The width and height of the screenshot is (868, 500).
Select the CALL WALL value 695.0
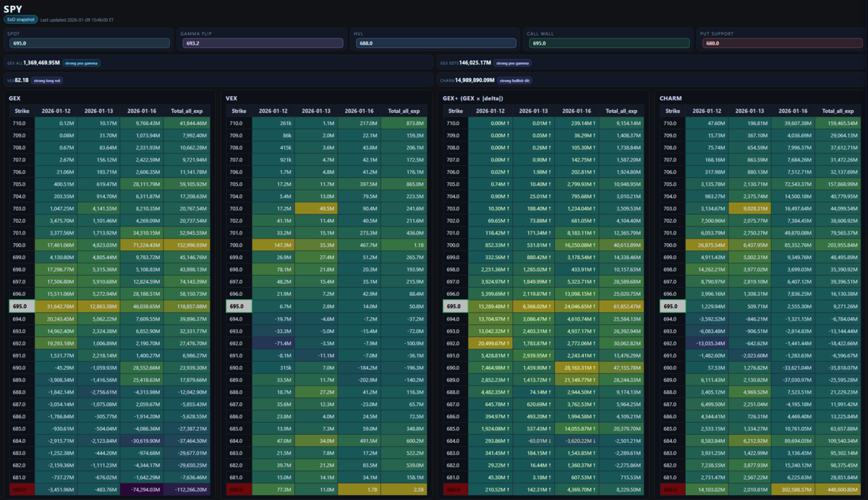pos(608,43)
